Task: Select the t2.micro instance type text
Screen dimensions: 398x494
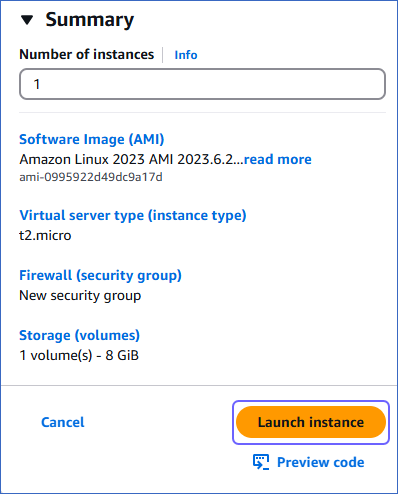Action: point(45,236)
